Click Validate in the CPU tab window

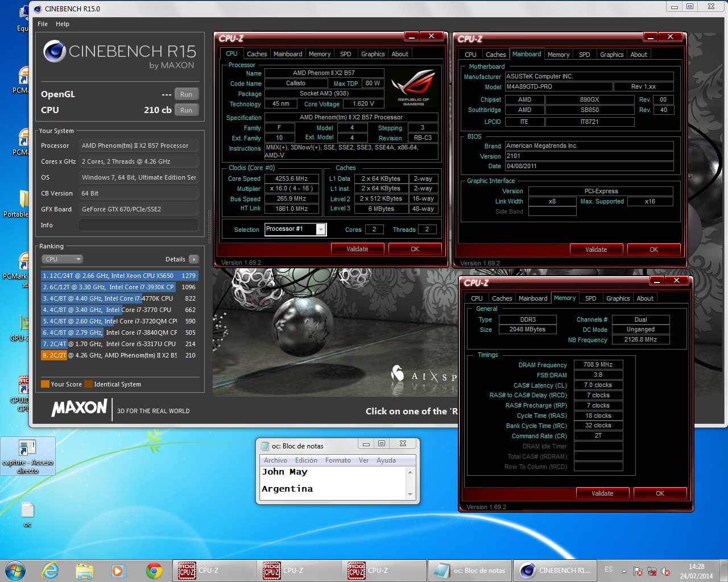click(357, 249)
